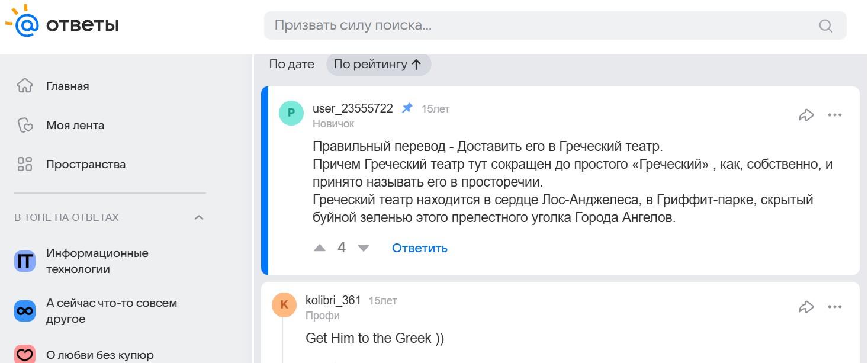Click the search magnifier icon
868x363 pixels.
[825, 25]
